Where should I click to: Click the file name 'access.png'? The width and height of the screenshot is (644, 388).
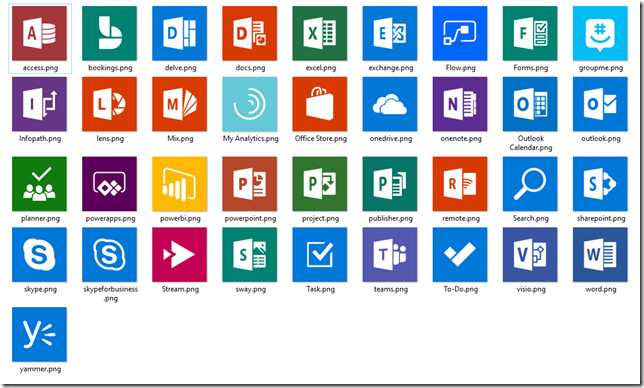point(40,68)
